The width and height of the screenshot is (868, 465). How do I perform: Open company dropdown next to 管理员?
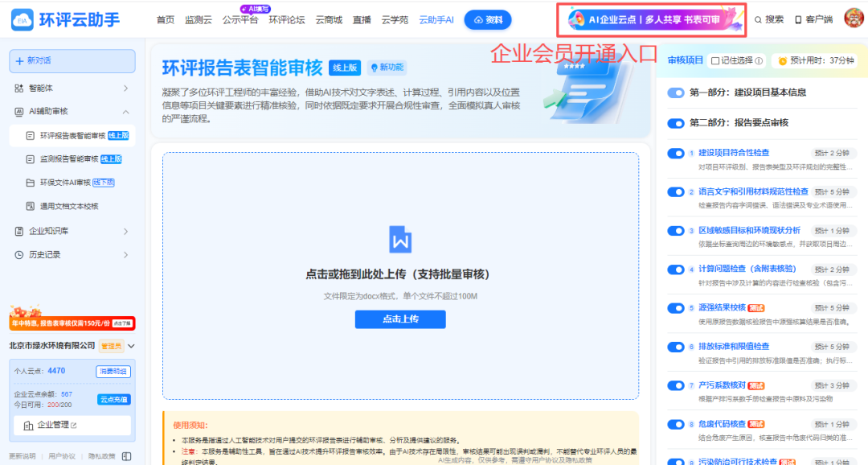(x=131, y=346)
